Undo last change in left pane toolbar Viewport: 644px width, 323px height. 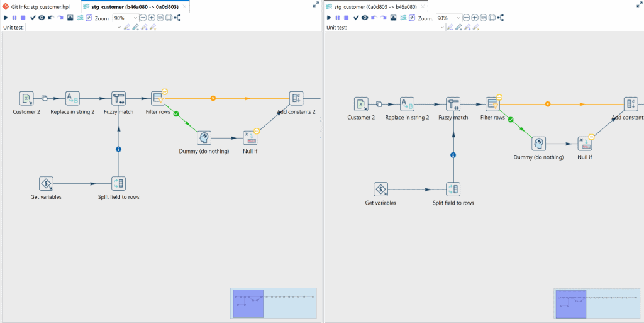(x=51, y=18)
